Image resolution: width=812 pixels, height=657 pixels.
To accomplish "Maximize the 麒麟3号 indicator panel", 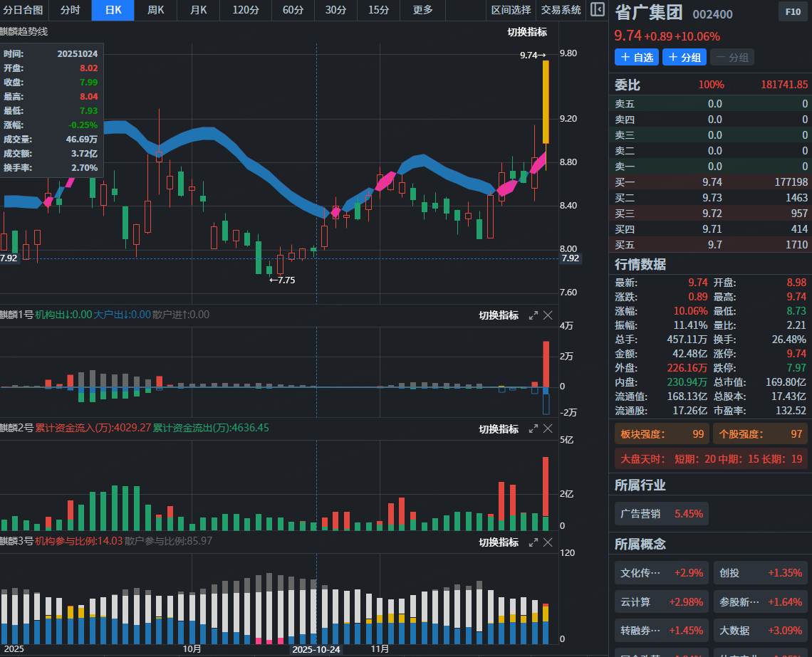I will (x=533, y=542).
